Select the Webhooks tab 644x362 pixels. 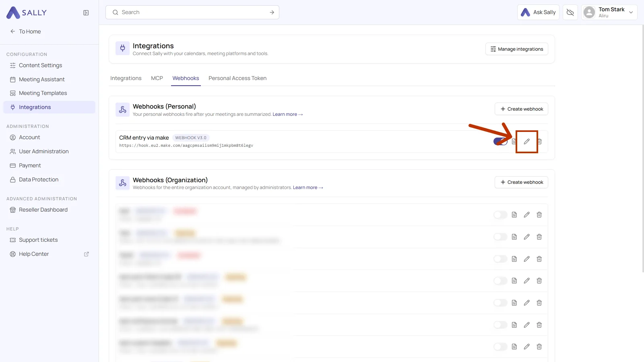tap(186, 78)
